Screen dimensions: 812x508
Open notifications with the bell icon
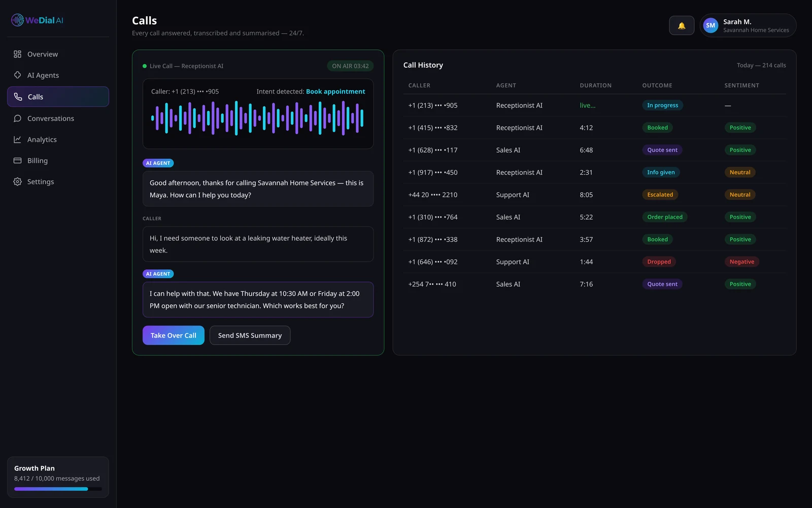[x=682, y=25]
